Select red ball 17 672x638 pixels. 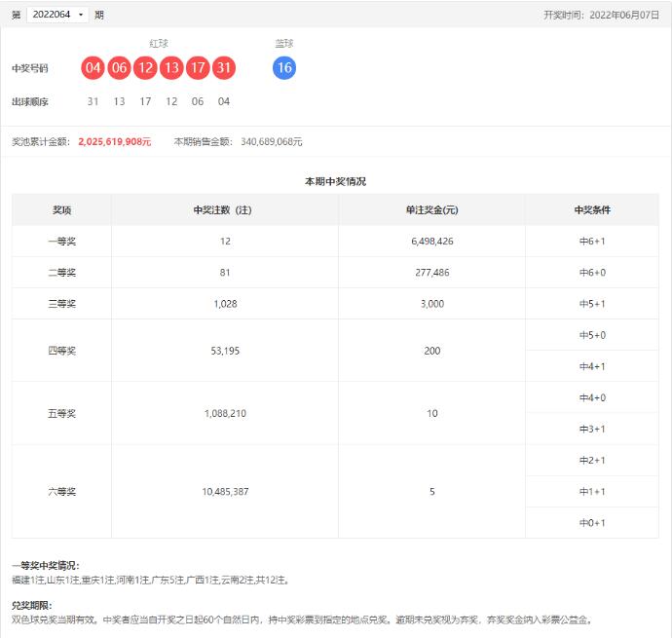(198, 68)
